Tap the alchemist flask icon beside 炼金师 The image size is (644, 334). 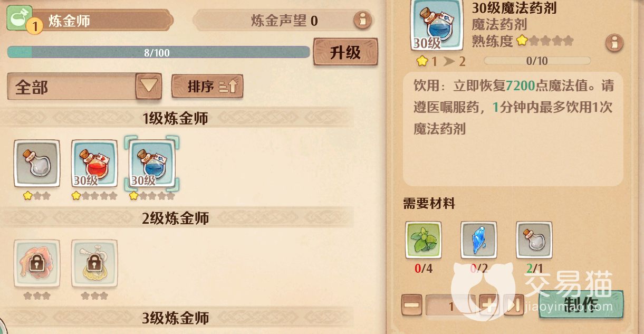coord(20,18)
